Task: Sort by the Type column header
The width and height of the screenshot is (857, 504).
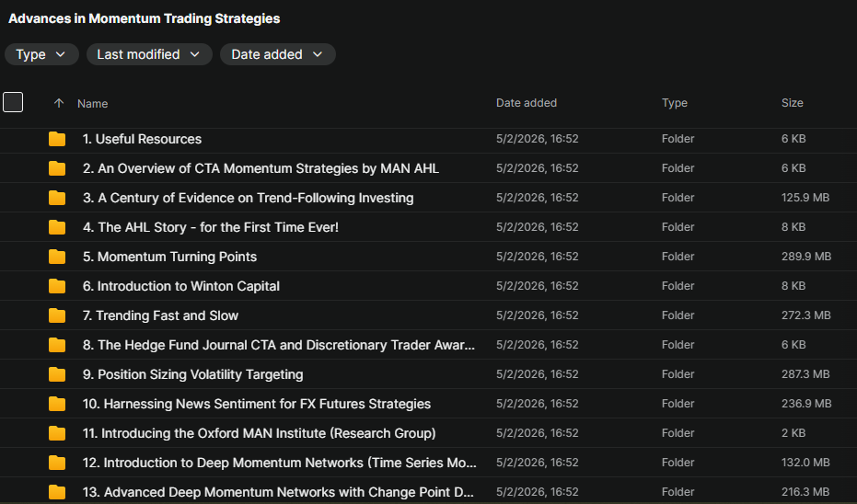Action: [x=675, y=103]
